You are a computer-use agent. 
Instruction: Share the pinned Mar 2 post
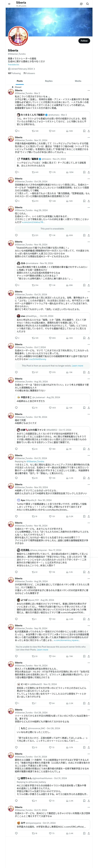[89, 131]
